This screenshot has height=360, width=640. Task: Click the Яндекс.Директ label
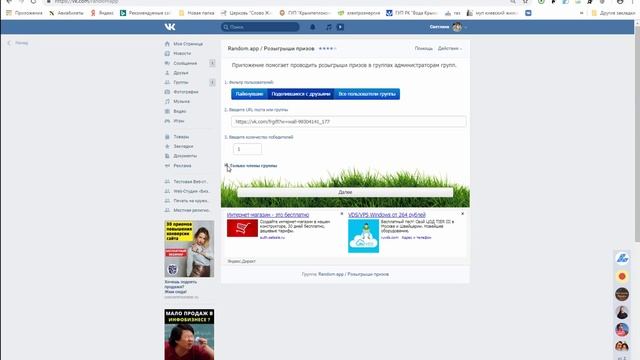[242, 261]
